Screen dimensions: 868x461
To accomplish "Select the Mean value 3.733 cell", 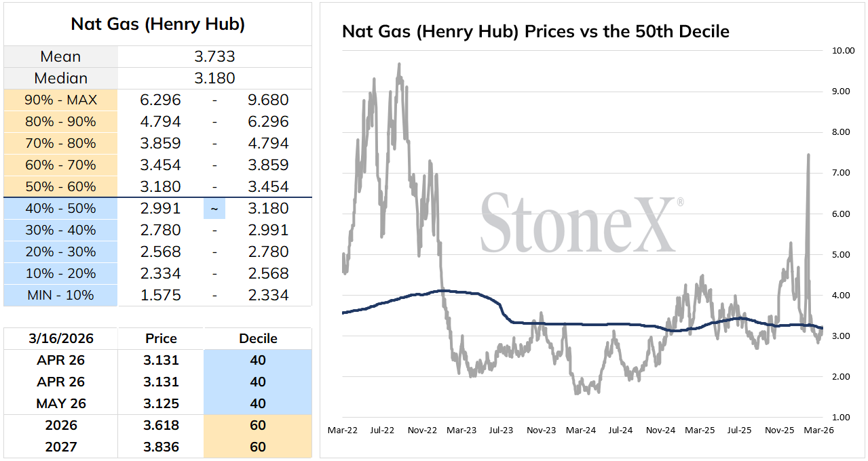I will pos(214,57).
